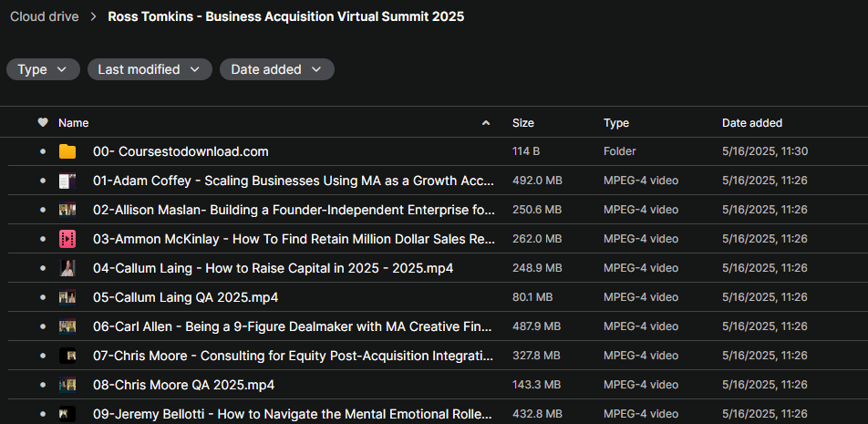Image resolution: width=868 pixels, height=424 pixels.
Task: Click the 327.8 MB size value
Action: 537,356
